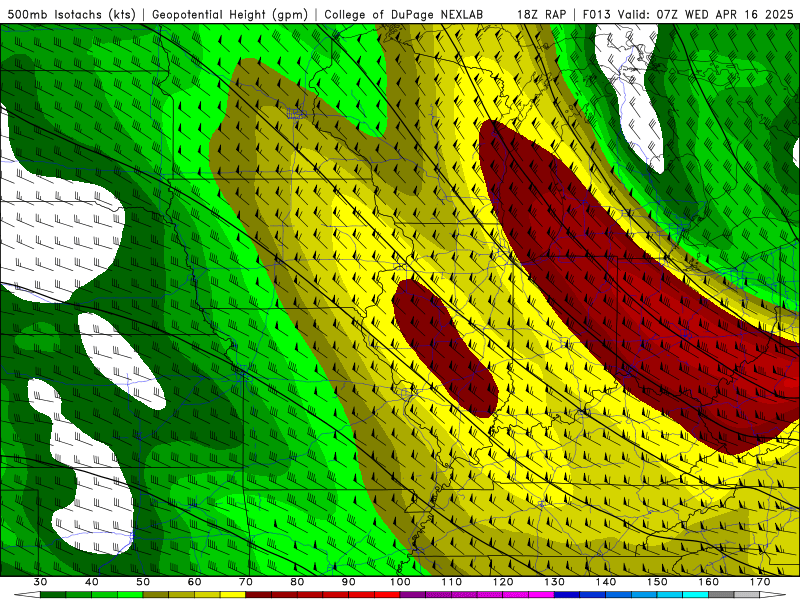Click the 'Valid: 07Z WED APR 16 2025' text
Viewport: 800px width, 600px height.
coord(706,14)
